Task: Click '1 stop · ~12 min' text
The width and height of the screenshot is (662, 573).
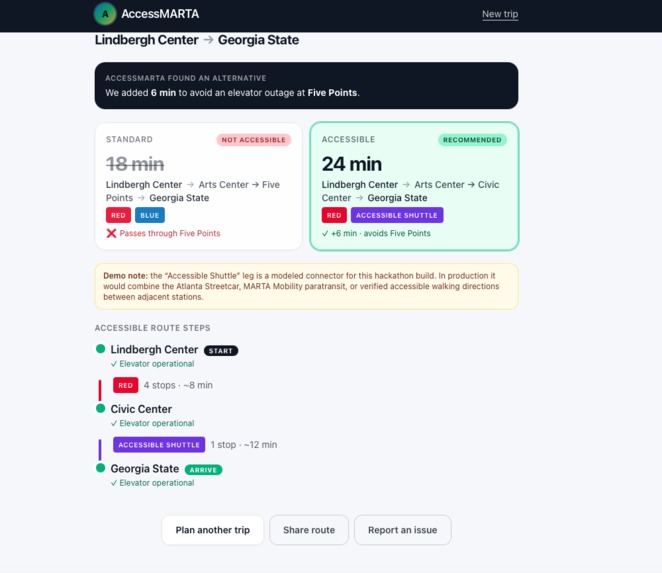Action: tap(244, 445)
